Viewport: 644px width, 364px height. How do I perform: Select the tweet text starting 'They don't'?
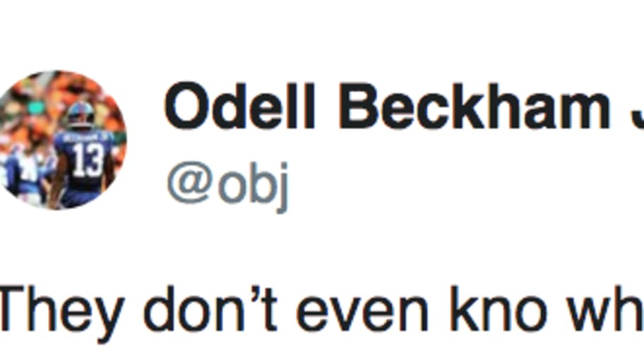[x=322, y=312]
